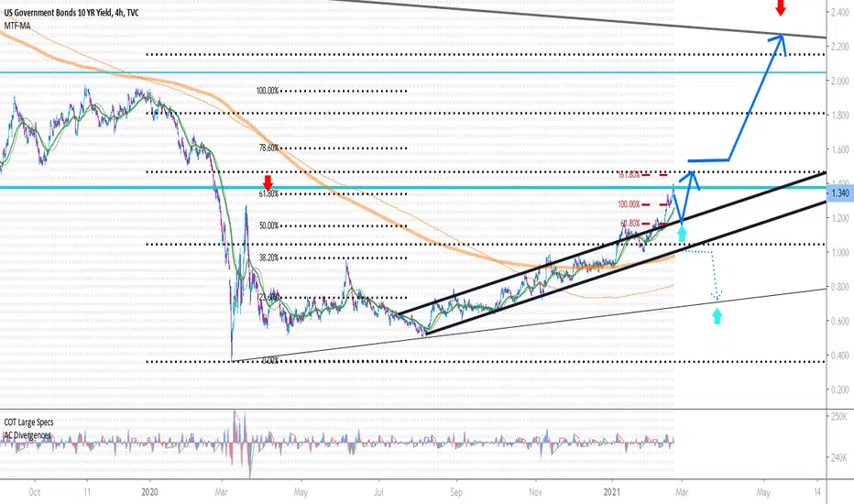Click the 0.00% Fibonacci label

tap(270, 361)
